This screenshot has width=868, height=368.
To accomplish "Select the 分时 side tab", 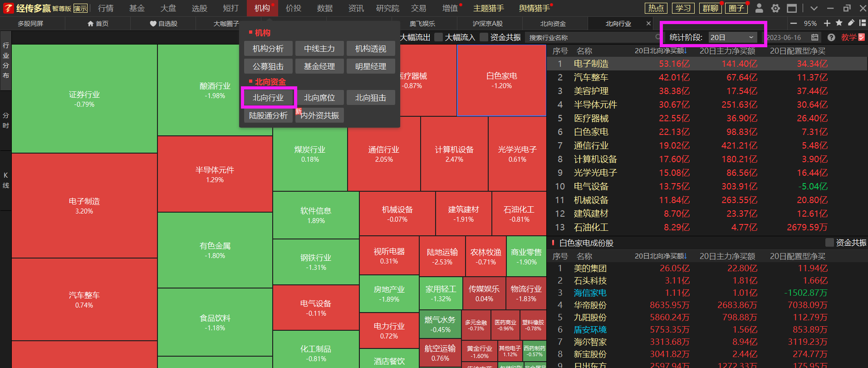I will [6, 120].
